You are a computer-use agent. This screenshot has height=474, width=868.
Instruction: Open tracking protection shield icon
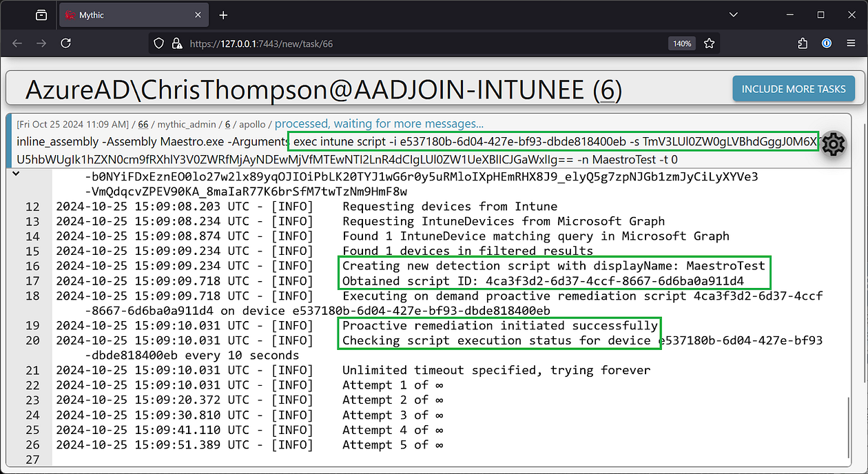158,43
